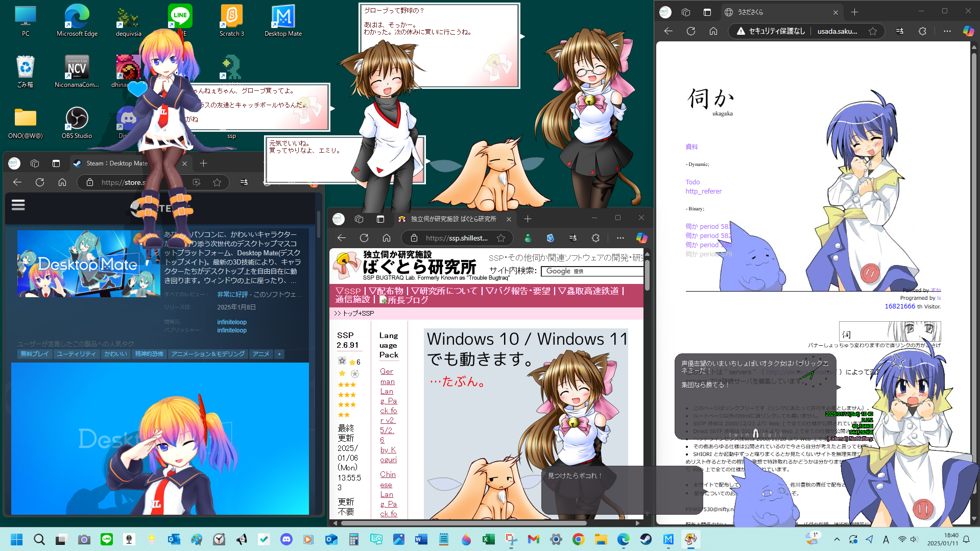Click the Desktop Mate header thumbnail image

(x=88, y=263)
